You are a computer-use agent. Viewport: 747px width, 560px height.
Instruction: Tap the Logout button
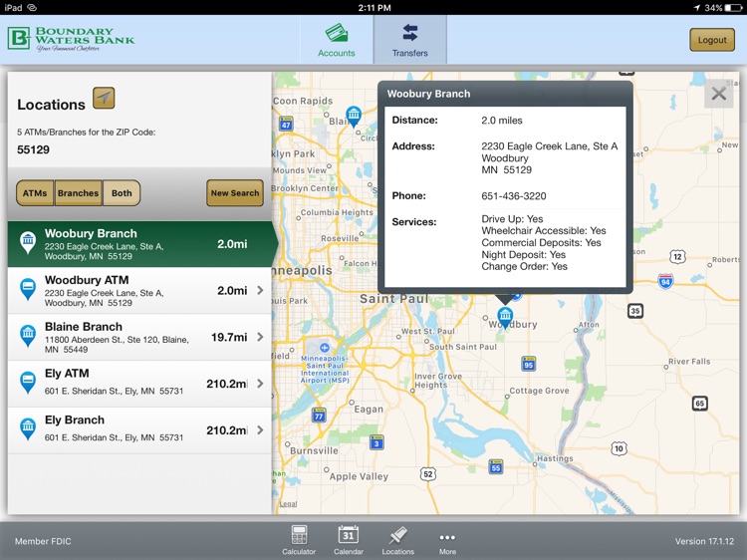click(712, 40)
